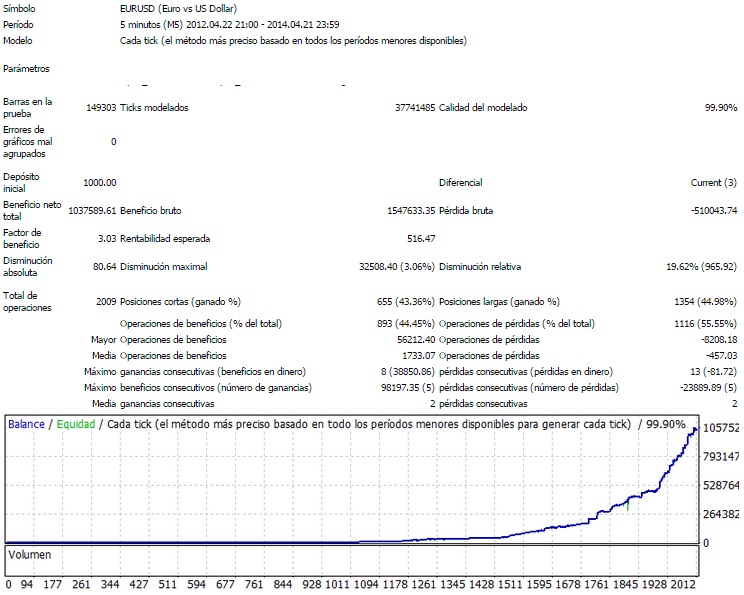The height and width of the screenshot is (595, 744).
Task: Click the Diferencial 'Current (3)' value
Action: pyautogui.click(x=713, y=183)
